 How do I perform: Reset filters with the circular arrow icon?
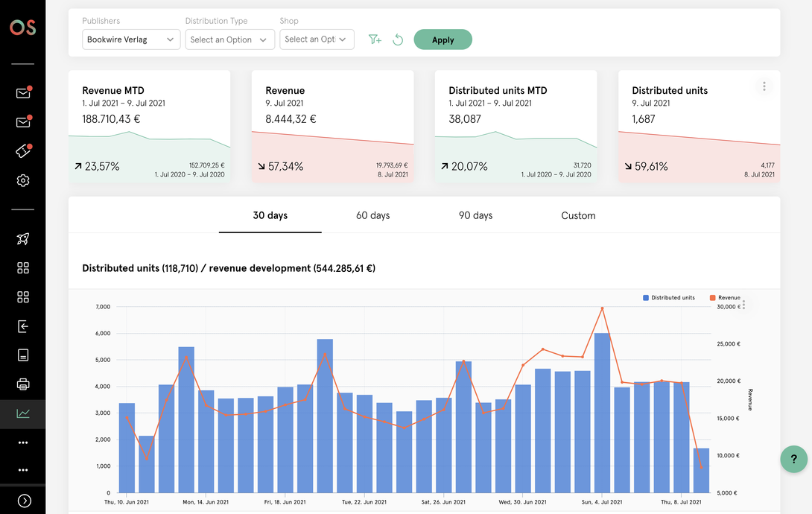(398, 39)
